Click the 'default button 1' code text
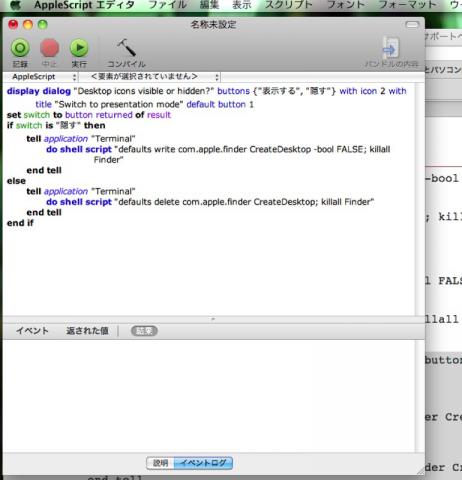Viewport: 462px width, 480px height. pyautogui.click(x=220, y=104)
